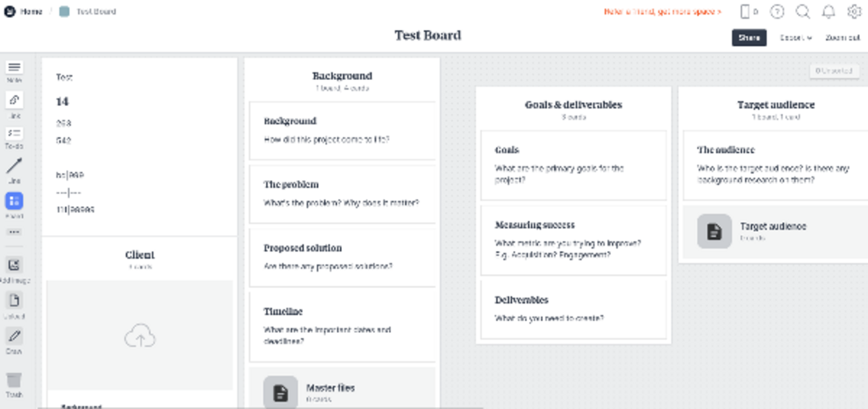868x409 pixels.
Task: Expand the Export dropdown
Action: pos(795,38)
